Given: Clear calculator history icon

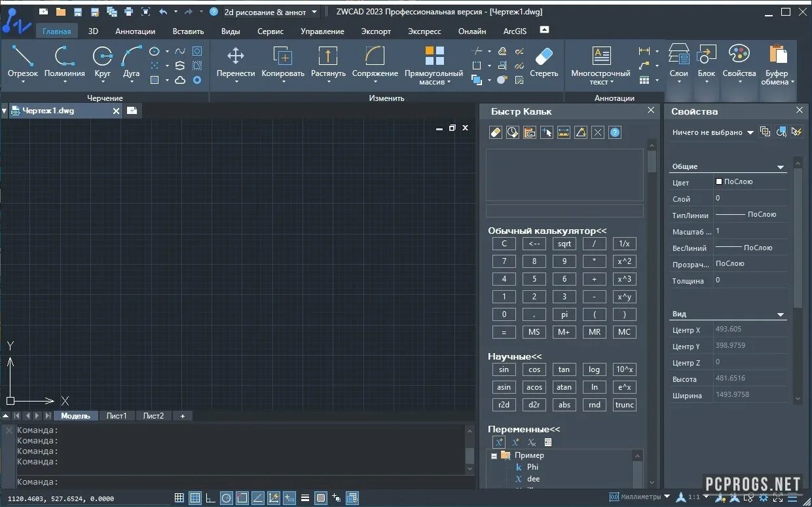Looking at the screenshot, I should tap(513, 132).
